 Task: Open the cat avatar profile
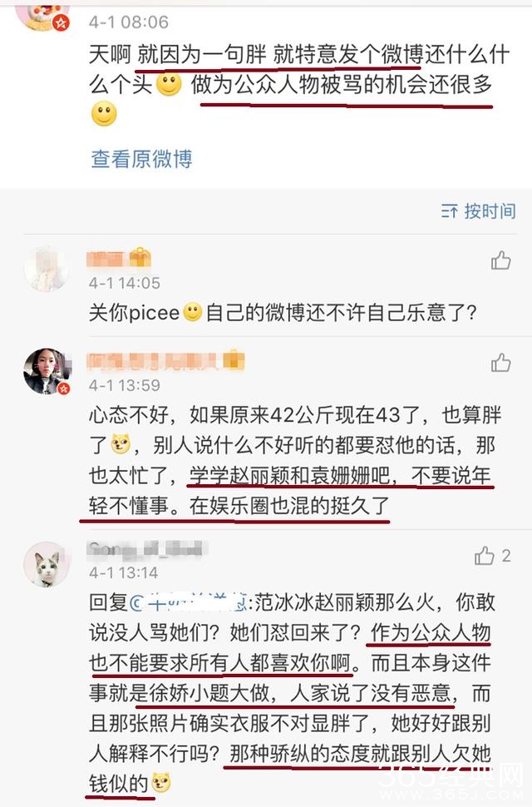(x=47, y=565)
